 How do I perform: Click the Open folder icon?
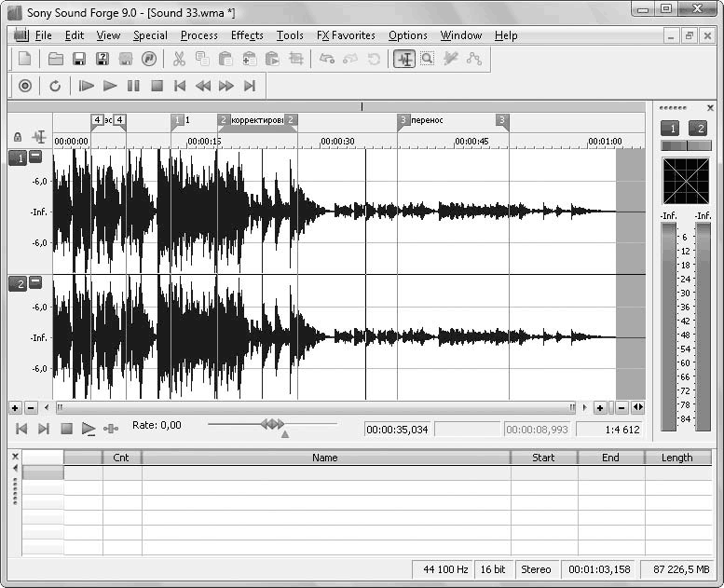pos(56,59)
